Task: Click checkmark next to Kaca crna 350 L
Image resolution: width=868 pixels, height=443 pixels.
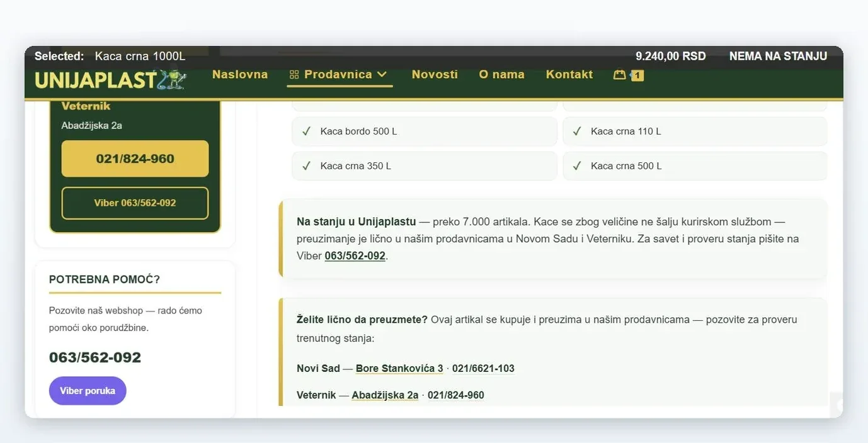Action: (307, 165)
